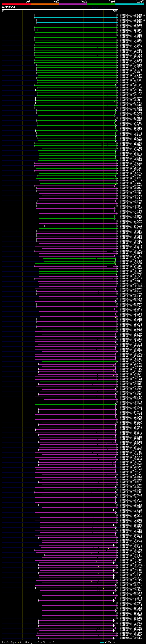146x644 pixels.
Task: Click the orange ~40% identity color segment
Action: pos(45,4)
